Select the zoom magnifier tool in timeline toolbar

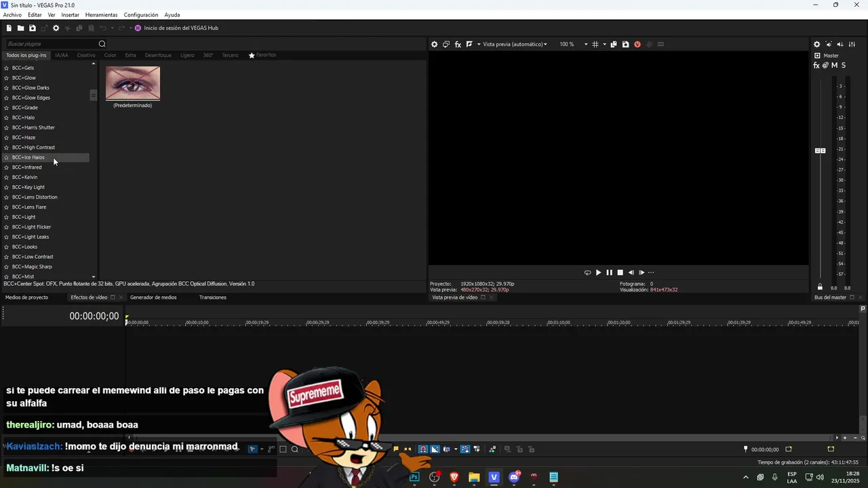295,449
